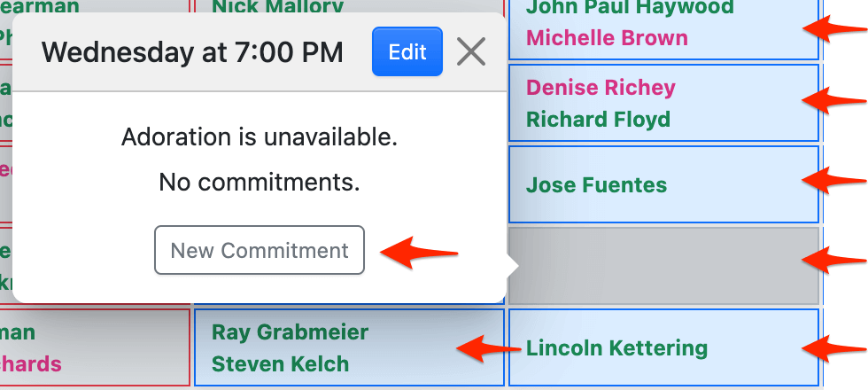868x390 pixels.
Task: Select Richard Floyd's name
Action: (x=598, y=120)
